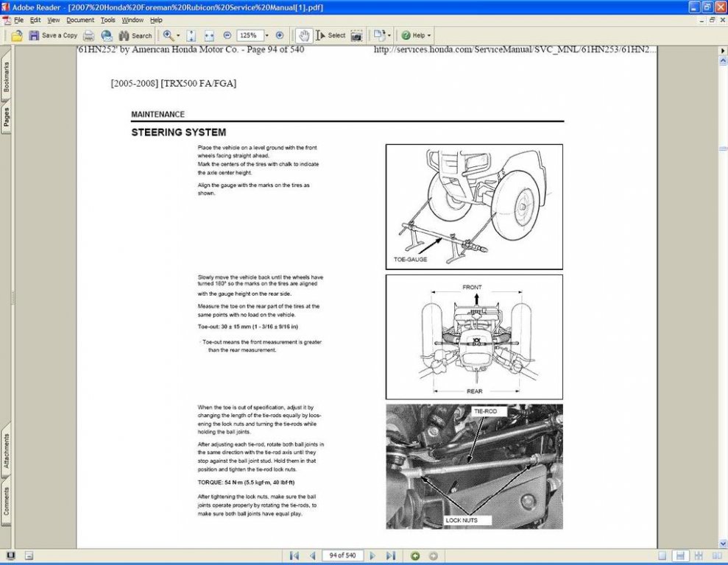Open the Document menu

click(x=80, y=20)
